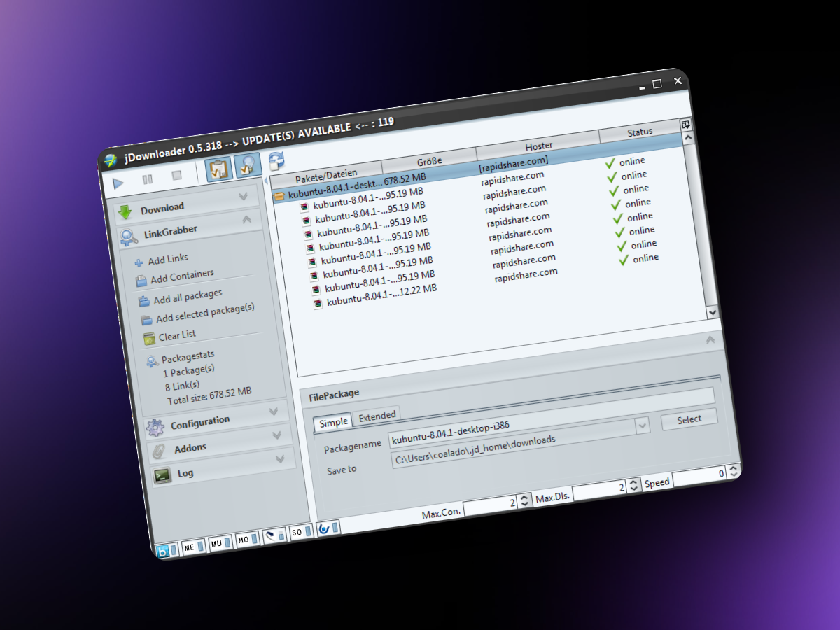Click Add Links
This screenshot has height=630, width=840.
pos(168,259)
